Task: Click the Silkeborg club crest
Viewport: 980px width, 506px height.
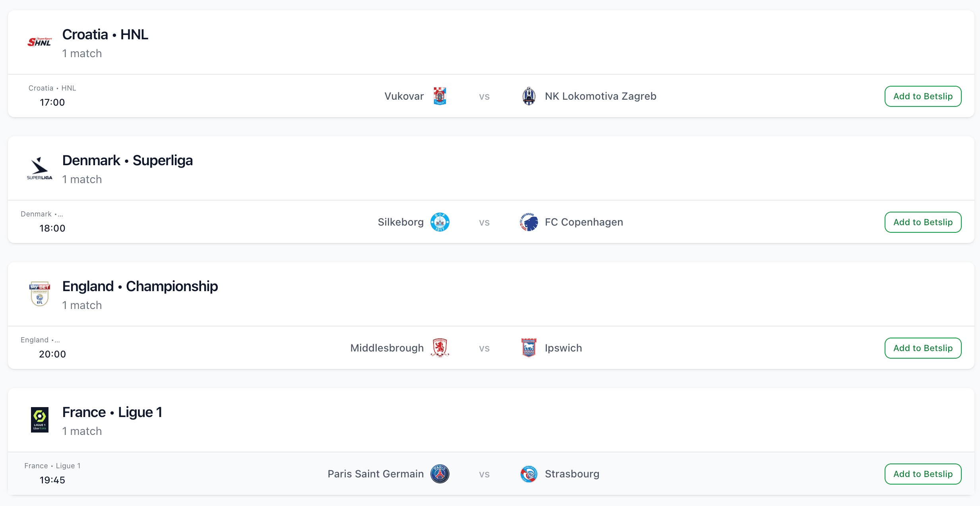Action: pos(440,222)
